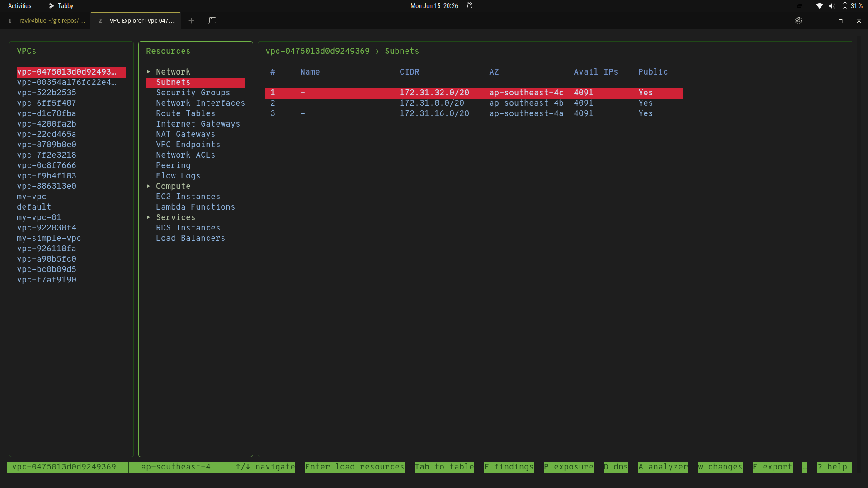868x488 pixels.
Task: Select Internet Gateways resource
Action: pyautogui.click(x=198, y=124)
